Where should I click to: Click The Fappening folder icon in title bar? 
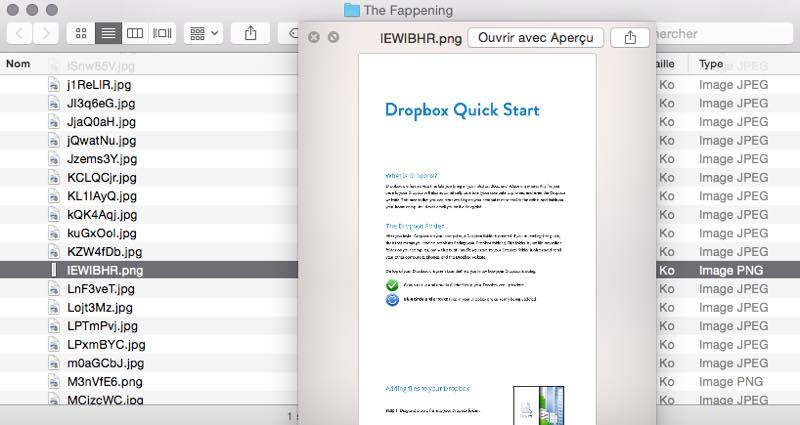(x=352, y=10)
